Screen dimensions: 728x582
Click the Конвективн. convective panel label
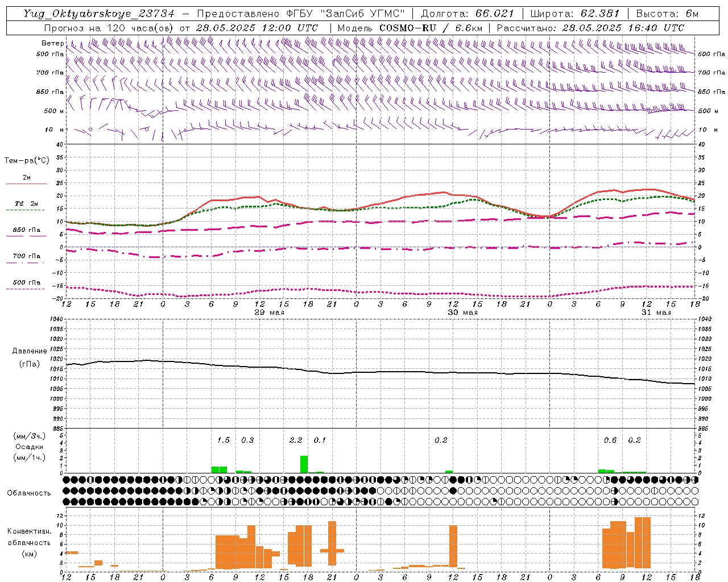30,531
